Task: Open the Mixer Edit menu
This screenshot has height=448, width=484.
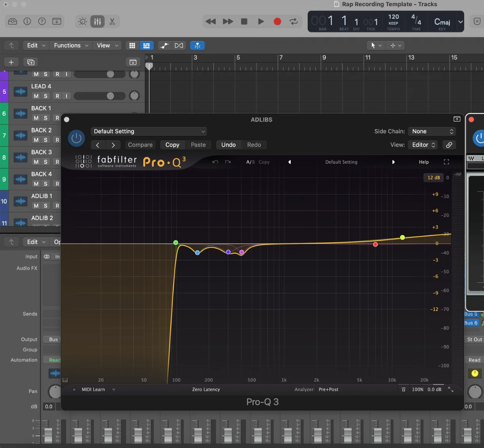Action: pyautogui.click(x=36, y=242)
